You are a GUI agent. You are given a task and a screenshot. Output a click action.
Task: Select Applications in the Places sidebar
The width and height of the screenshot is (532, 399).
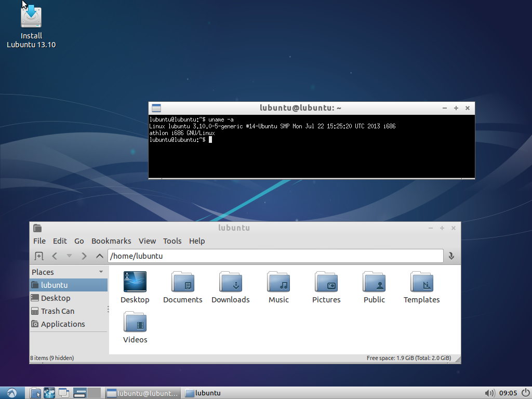(x=63, y=324)
